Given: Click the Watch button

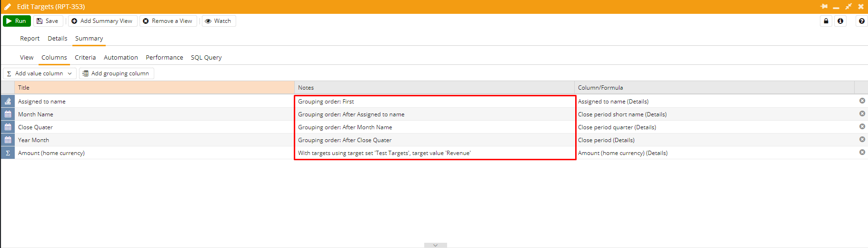Looking at the screenshot, I should coord(219,21).
